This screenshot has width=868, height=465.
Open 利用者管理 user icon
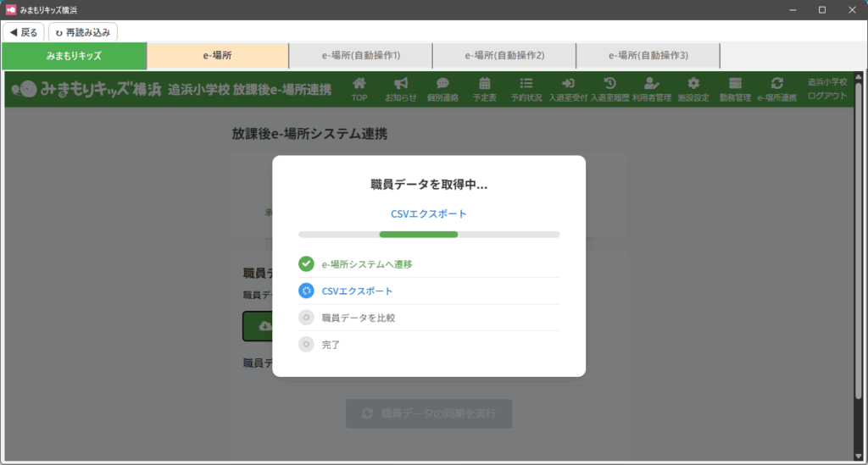[651, 84]
